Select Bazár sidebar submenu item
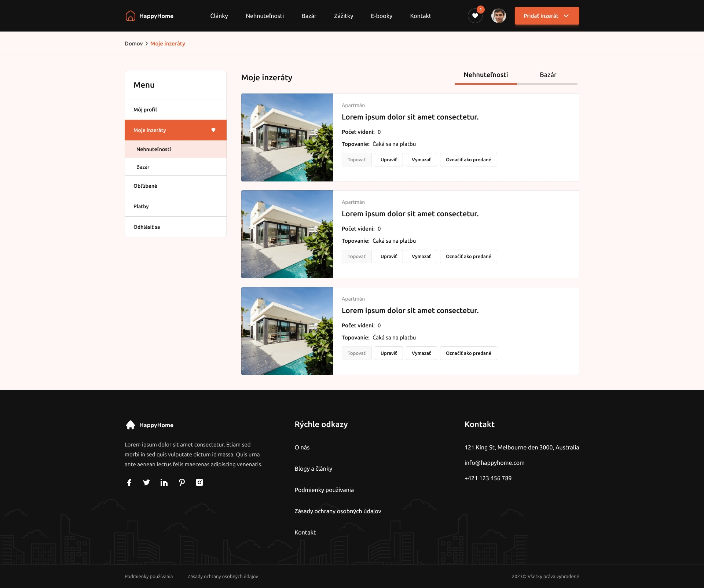704x588 pixels. pyautogui.click(x=176, y=167)
